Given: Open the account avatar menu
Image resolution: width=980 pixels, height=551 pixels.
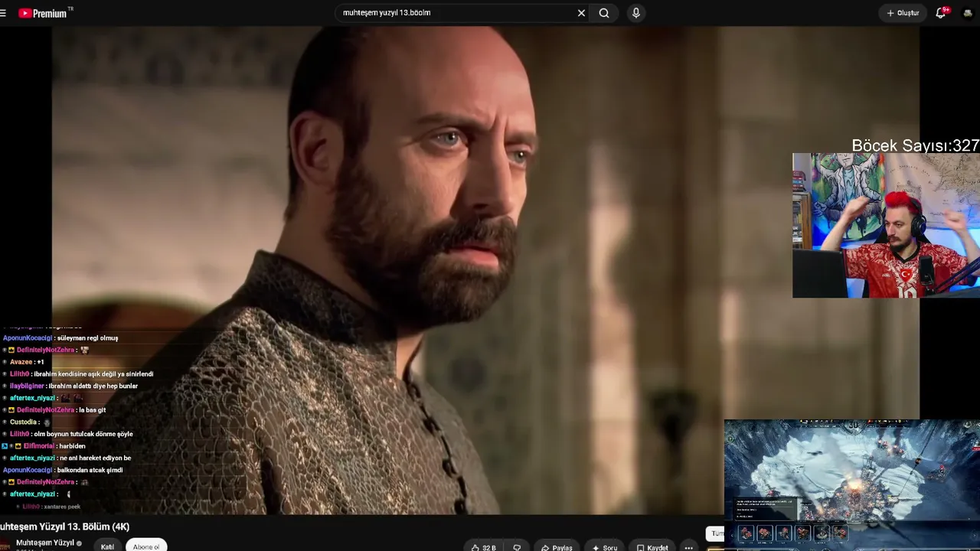Looking at the screenshot, I should point(969,13).
